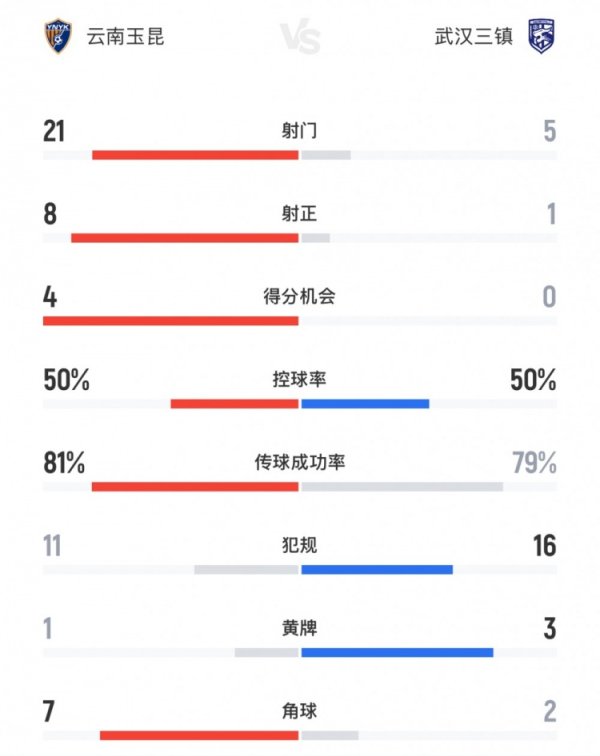600x756 pixels.
Task: Click the blue 控球率 bar for 武汉三镇
Action: pyautogui.click(x=365, y=404)
